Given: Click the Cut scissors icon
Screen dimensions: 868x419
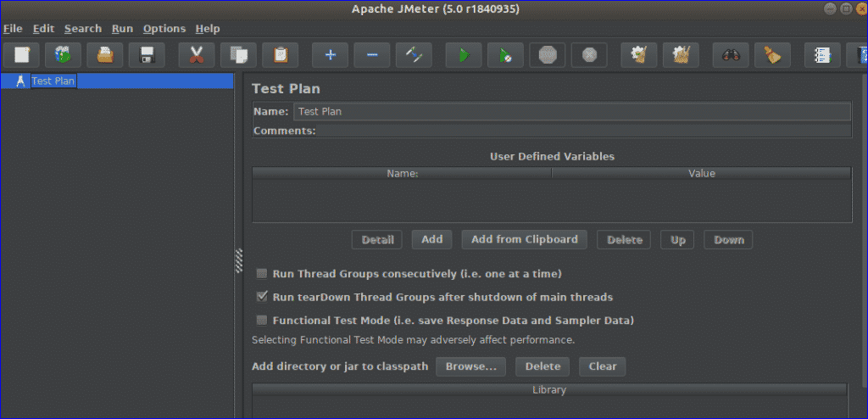Looking at the screenshot, I should coord(197,55).
